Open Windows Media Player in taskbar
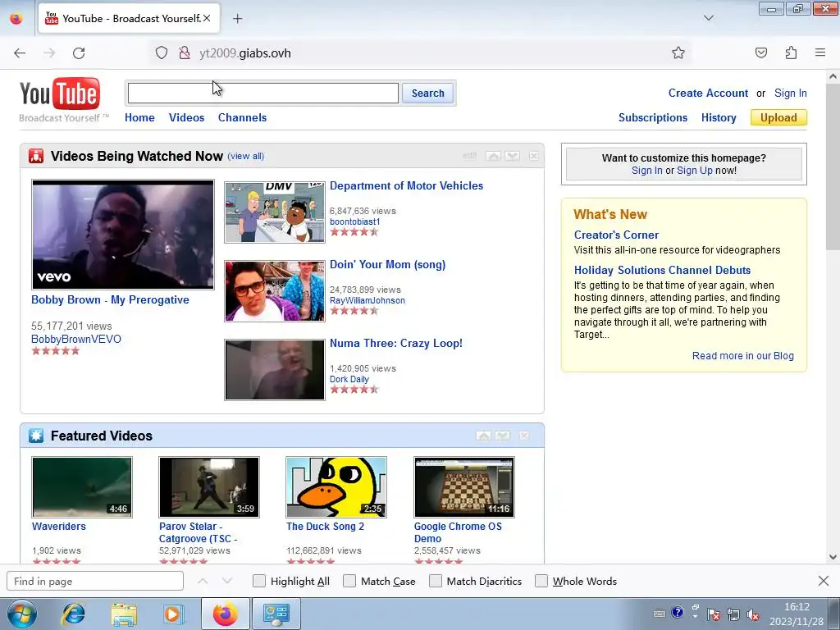This screenshot has width=840, height=630. click(172, 614)
